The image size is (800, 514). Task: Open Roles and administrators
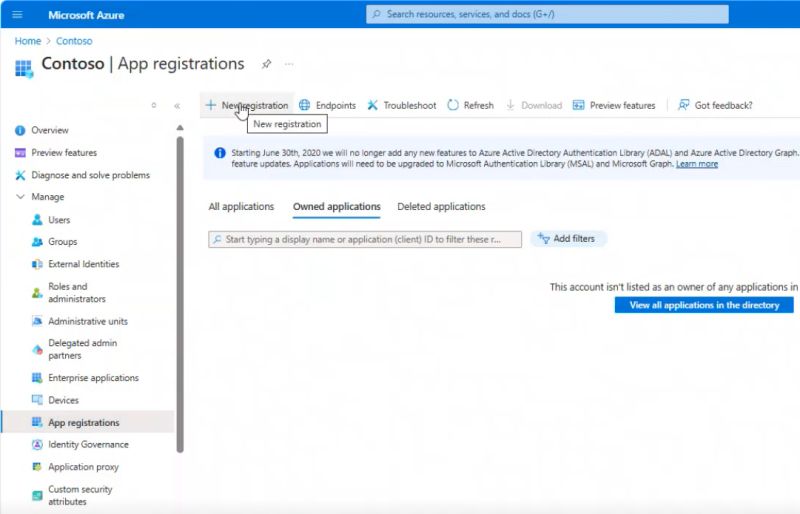(77, 292)
